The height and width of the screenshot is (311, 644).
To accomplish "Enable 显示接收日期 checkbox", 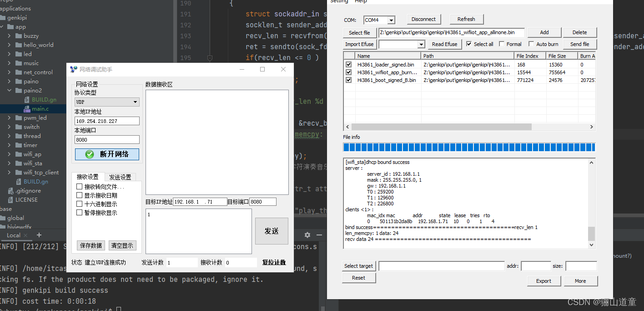I will (x=80, y=195).
